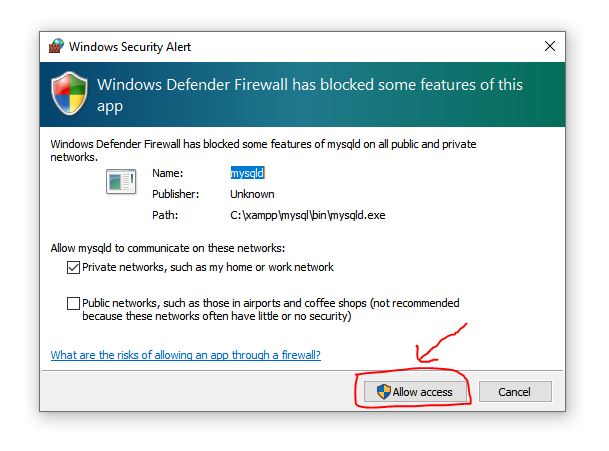Click the highlighted mysqld name value
This screenshot has width=609, height=451.
coord(247,173)
